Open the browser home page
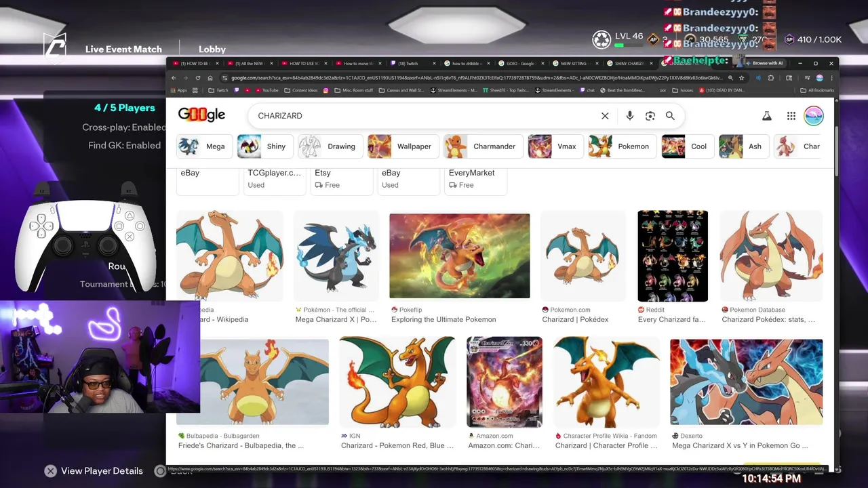Image resolution: width=868 pixels, height=488 pixels. point(210,78)
